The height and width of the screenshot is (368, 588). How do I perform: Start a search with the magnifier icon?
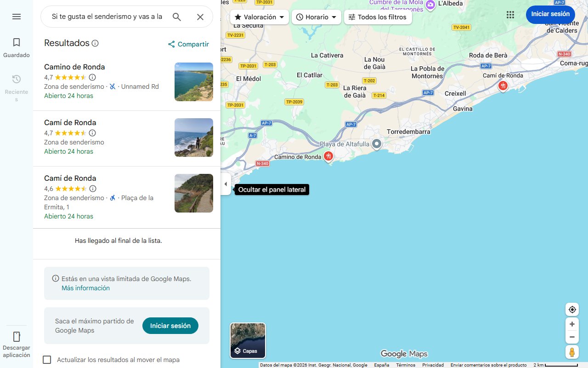tap(176, 17)
